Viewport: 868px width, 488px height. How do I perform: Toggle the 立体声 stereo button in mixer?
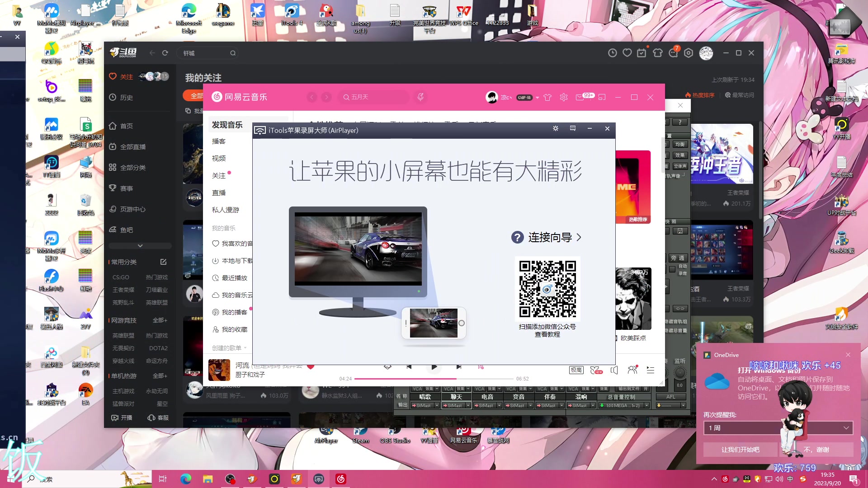pos(679,166)
